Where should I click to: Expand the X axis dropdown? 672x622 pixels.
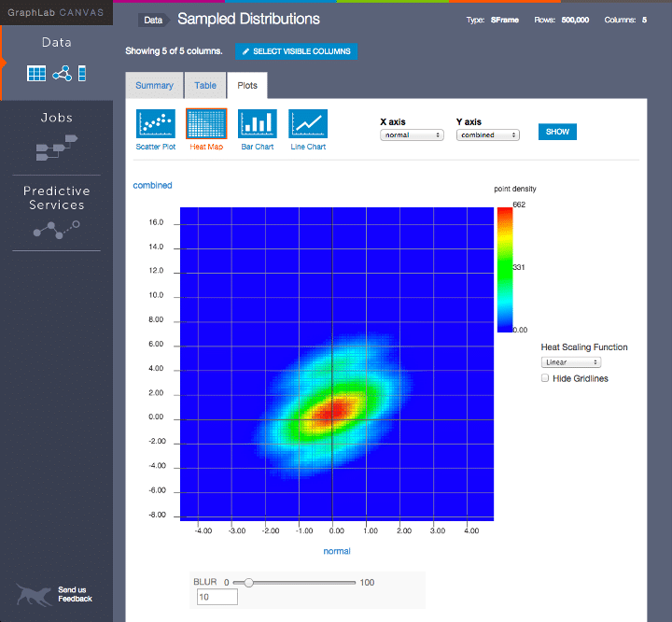point(412,135)
